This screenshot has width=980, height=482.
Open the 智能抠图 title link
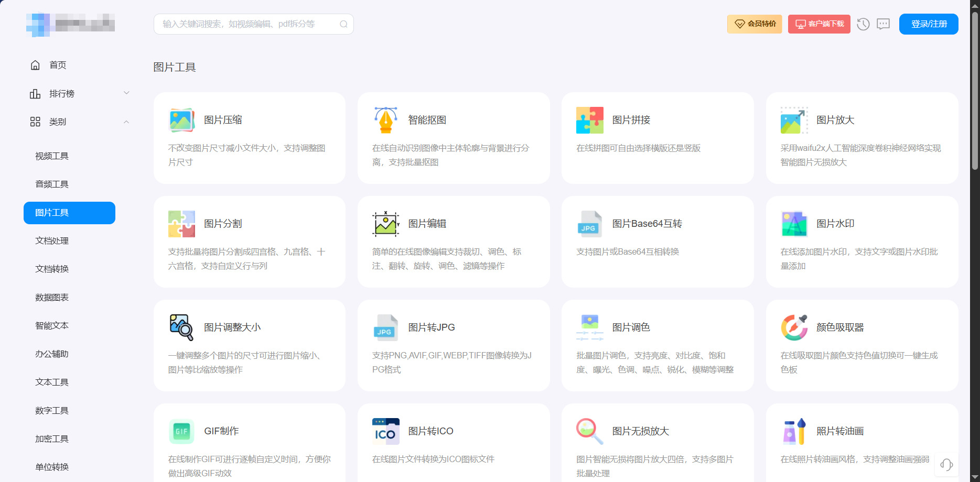pos(427,120)
